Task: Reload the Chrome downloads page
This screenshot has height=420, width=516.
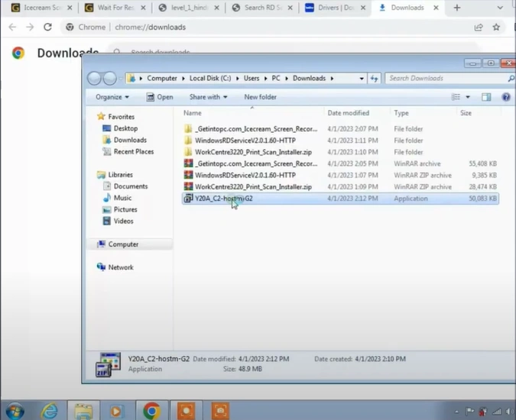Action: coord(48,27)
